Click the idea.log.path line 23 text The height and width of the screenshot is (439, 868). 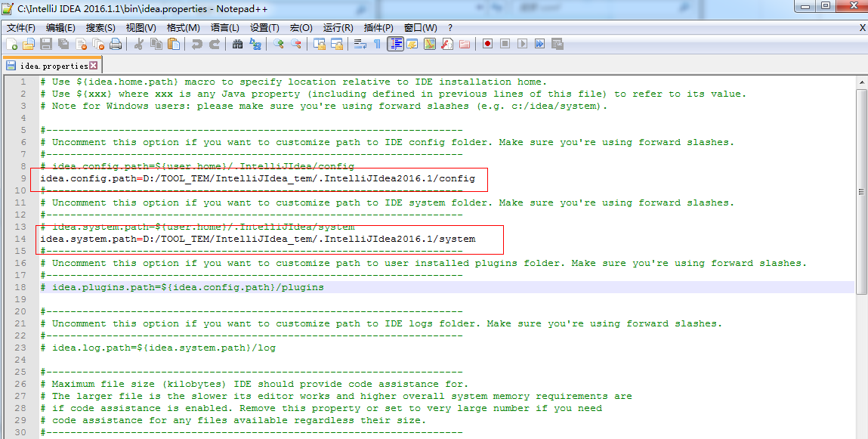[x=158, y=348]
